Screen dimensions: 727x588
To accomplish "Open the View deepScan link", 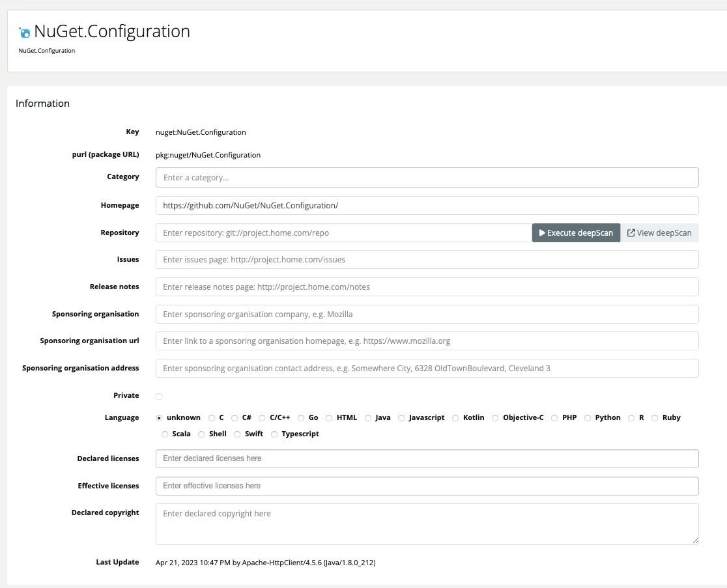I will (659, 232).
